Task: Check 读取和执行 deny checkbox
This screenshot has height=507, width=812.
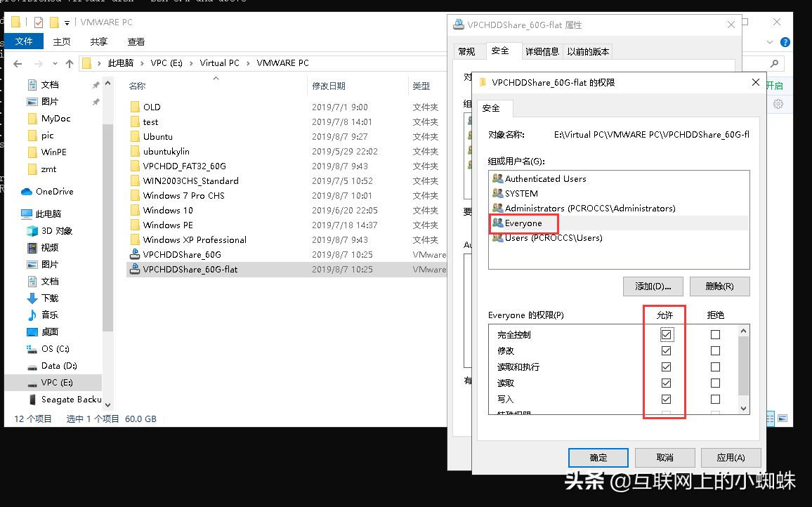Action: [x=715, y=367]
